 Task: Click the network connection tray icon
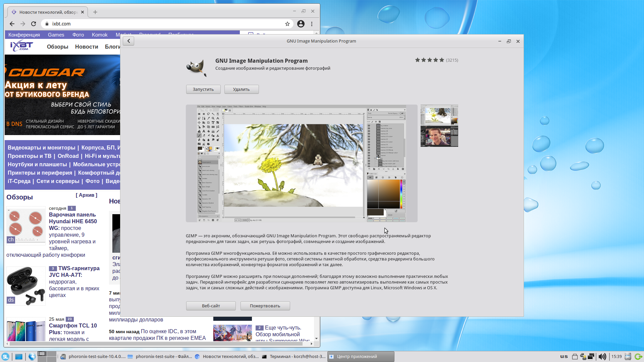(591, 356)
